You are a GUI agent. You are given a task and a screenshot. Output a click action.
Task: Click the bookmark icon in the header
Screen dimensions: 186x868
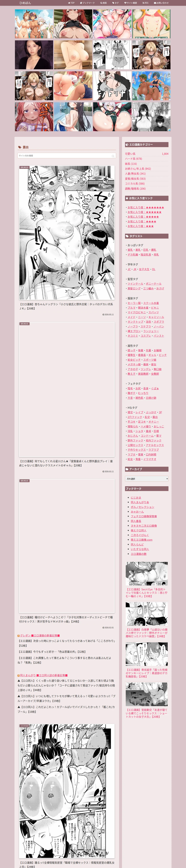(81, 3)
